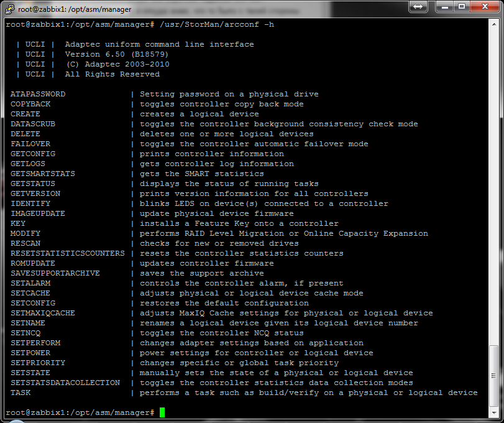
Task: Click the vertical scrollbar thumb
Action: [493, 376]
